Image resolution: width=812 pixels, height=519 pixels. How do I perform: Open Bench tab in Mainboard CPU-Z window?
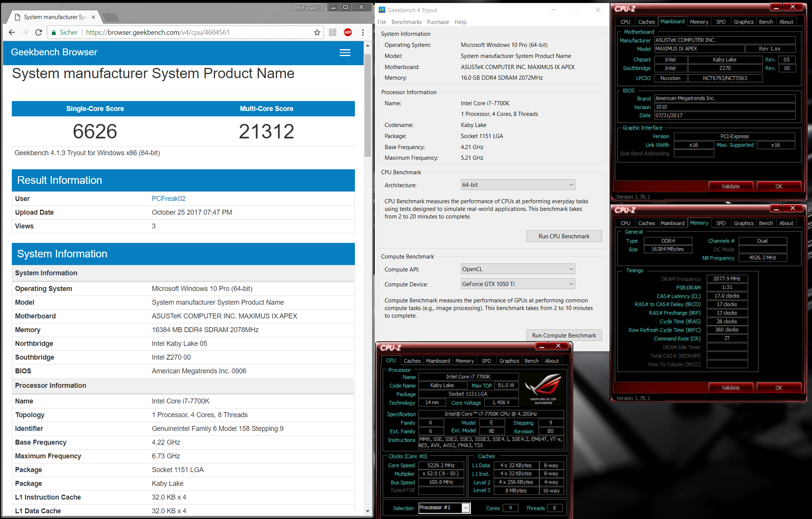pyautogui.click(x=765, y=22)
